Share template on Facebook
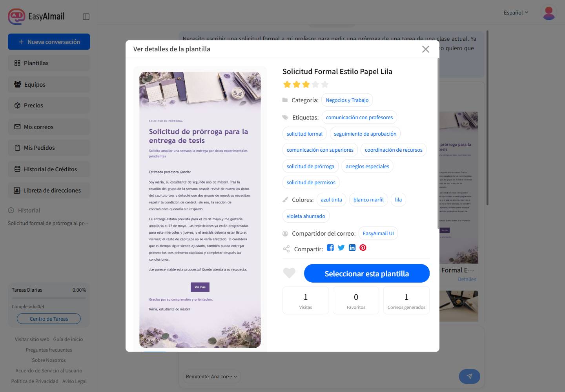 (330, 248)
